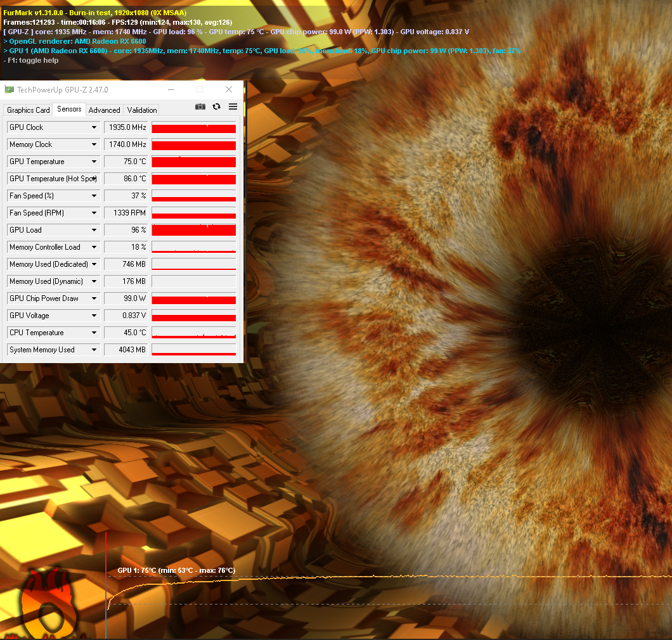Expand the GPU Load dropdown
The height and width of the screenshot is (640, 672).
click(94, 230)
